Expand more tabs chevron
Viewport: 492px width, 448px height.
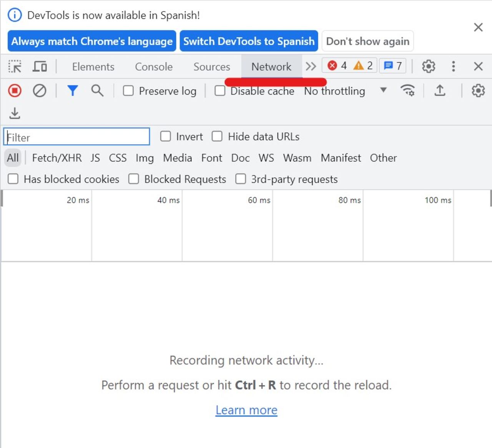311,67
